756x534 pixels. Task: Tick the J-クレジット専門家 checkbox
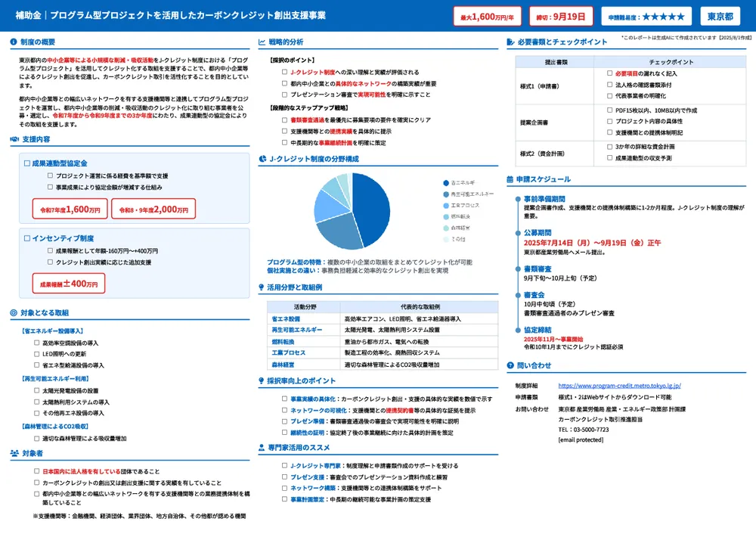284,465
